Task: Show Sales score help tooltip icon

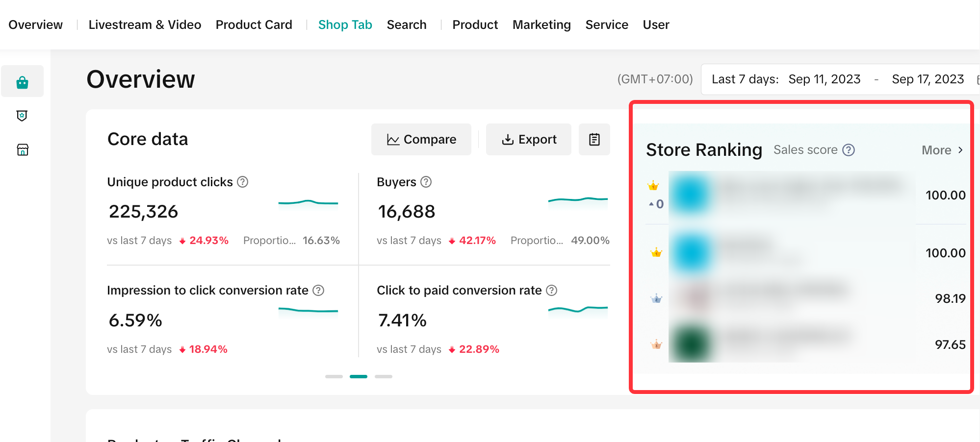Action: coord(848,150)
